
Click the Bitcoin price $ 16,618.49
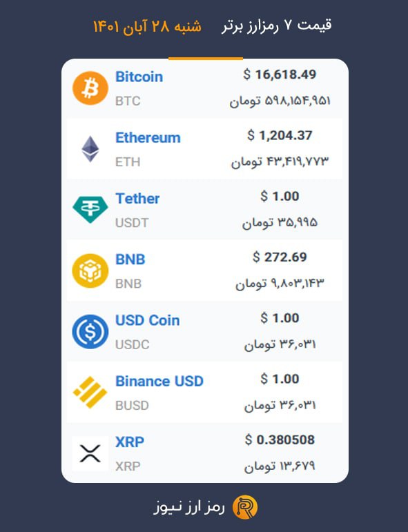pos(280,75)
